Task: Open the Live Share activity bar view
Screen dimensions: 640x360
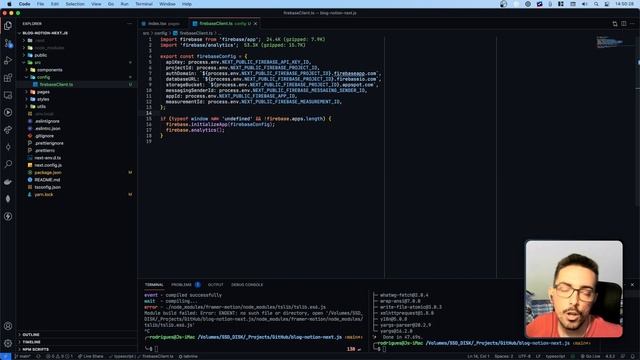Action: (8, 130)
